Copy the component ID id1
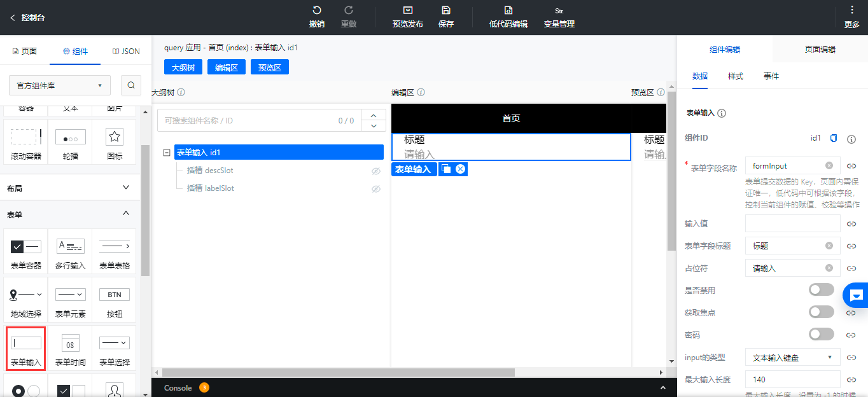 (834, 139)
